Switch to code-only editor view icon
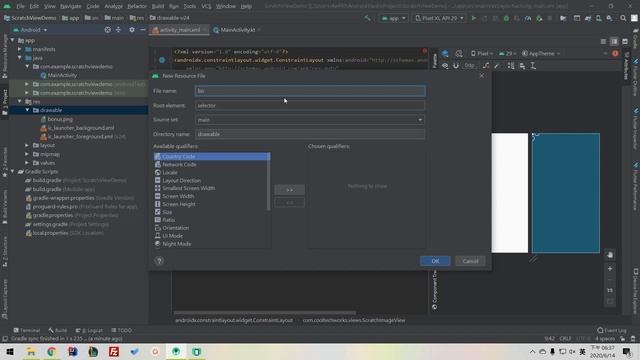 coord(603,42)
